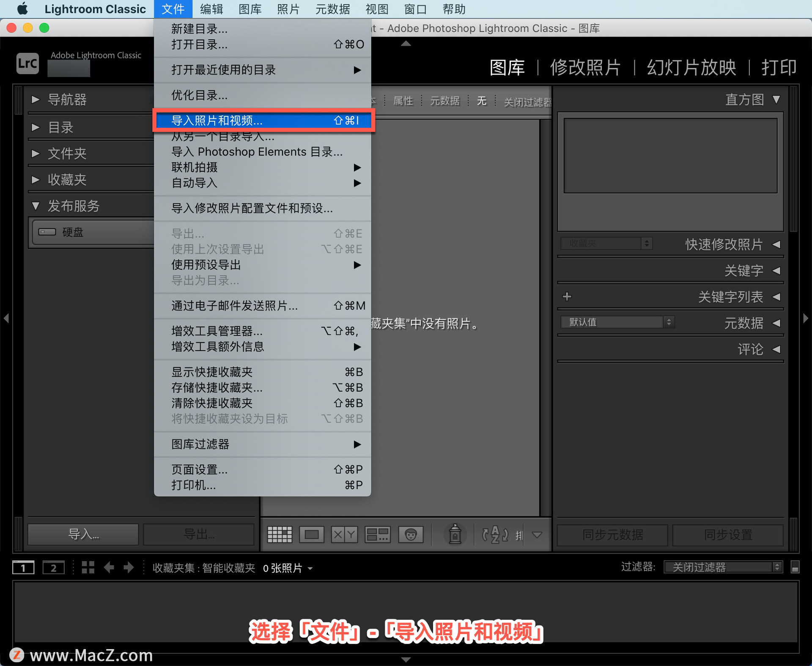Screen dimensions: 812x666
Task: Switch to 打印 module
Action: 779,67
